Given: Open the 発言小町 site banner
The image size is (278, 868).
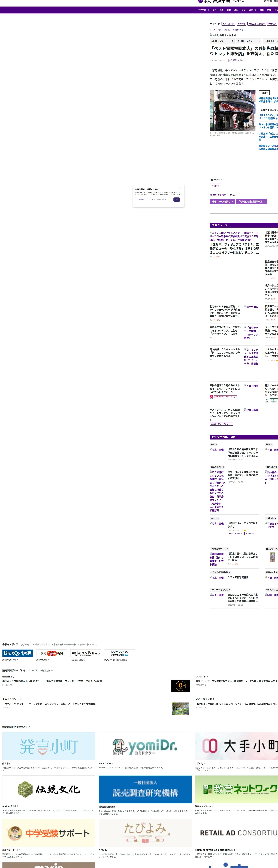Looking at the screenshot, I should pyautogui.click(x=49, y=746).
